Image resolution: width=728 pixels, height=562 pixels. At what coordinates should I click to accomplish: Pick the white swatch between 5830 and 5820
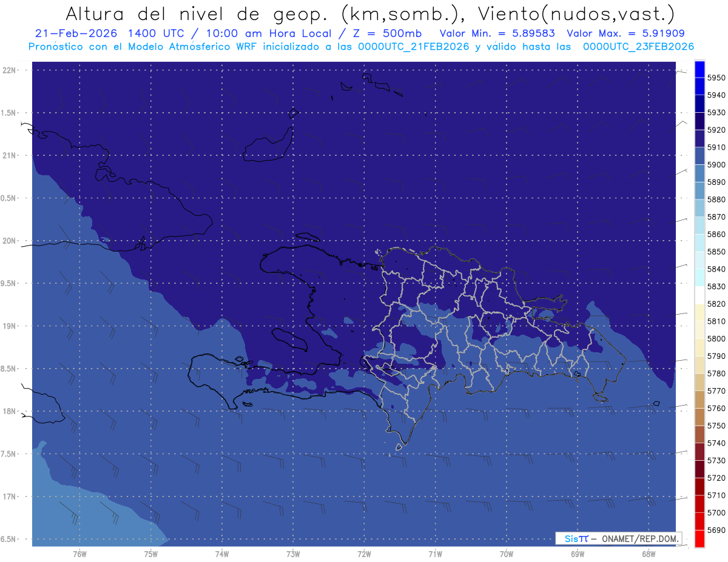(x=699, y=295)
